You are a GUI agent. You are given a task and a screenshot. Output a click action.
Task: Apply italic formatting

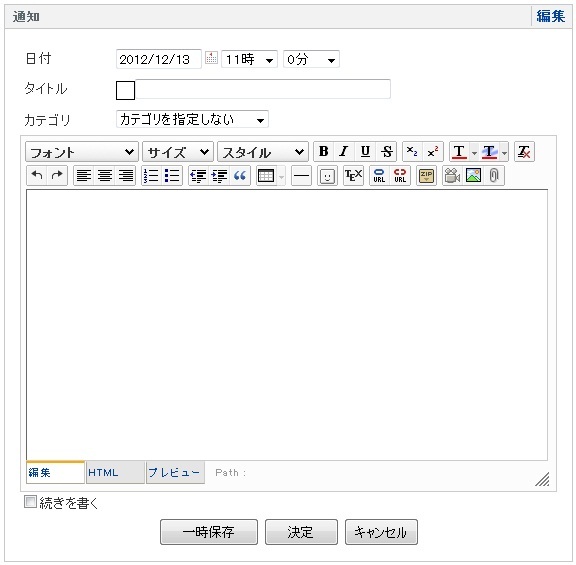pos(344,151)
